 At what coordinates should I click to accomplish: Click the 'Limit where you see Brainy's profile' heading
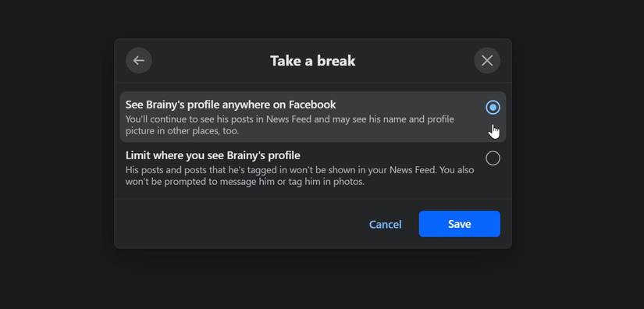tap(213, 155)
